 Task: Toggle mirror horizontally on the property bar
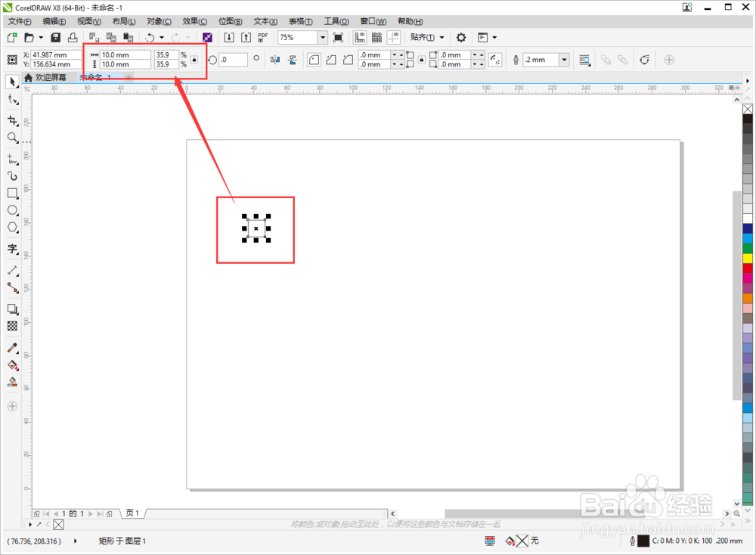click(274, 59)
